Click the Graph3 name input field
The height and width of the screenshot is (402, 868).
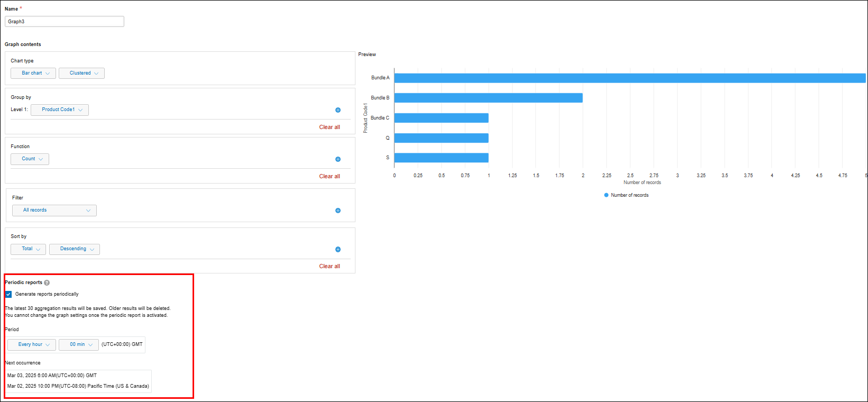tap(65, 22)
